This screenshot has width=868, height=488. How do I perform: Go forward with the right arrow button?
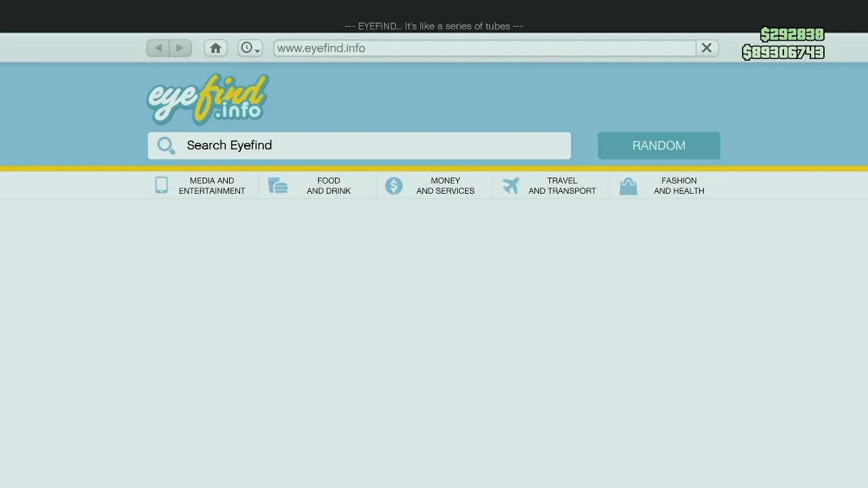[x=180, y=48]
